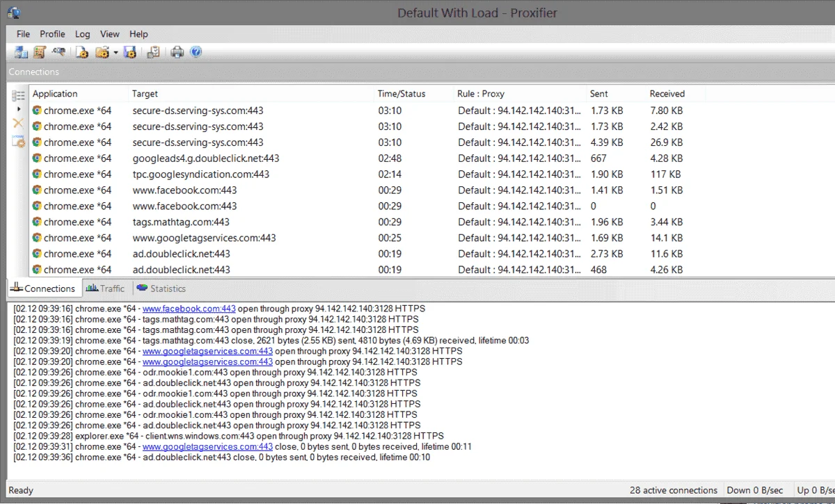Open the Log menu
The width and height of the screenshot is (835, 504).
tap(83, 34)
